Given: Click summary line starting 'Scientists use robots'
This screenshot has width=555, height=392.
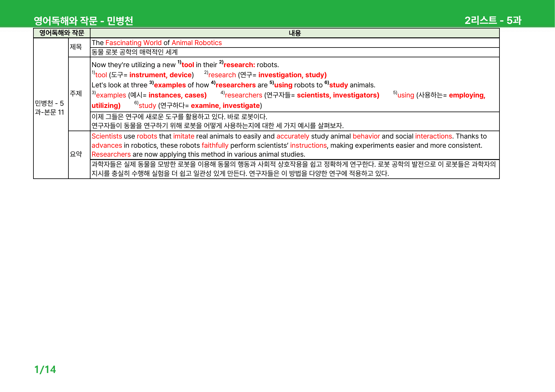Looking at the screenshot, I should point(289,136).
